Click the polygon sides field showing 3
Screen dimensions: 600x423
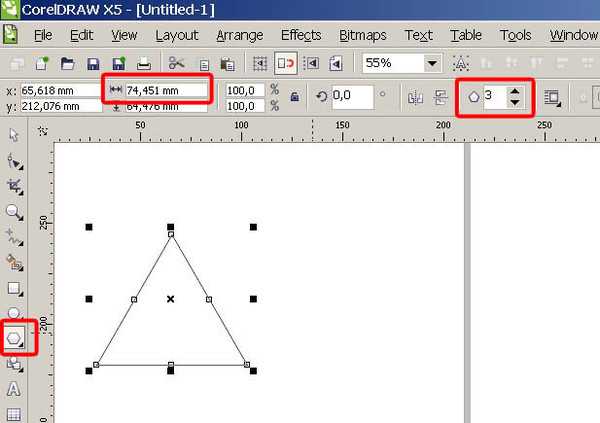pyautogui.click(x=495, y=96)
